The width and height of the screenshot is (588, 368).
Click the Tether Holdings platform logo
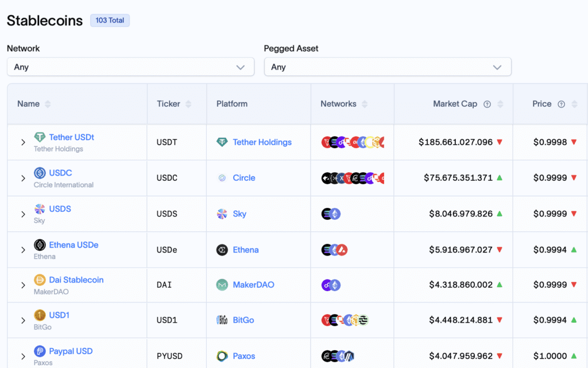tap(222, 142)
